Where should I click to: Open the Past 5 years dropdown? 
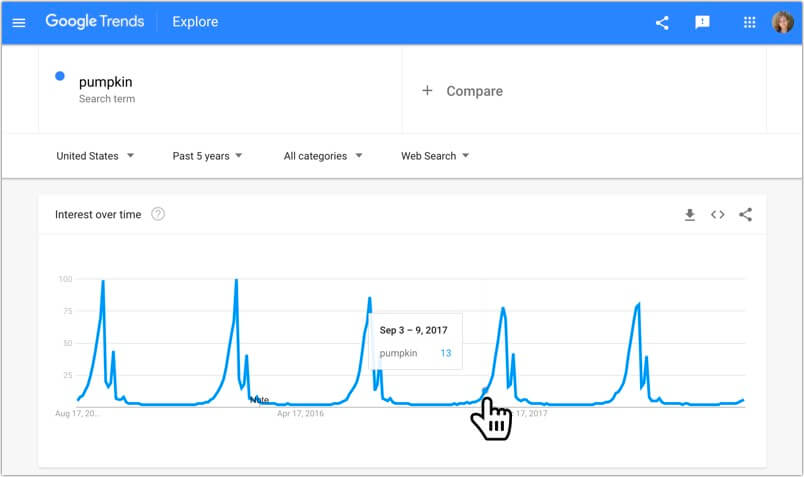[208, 156]
